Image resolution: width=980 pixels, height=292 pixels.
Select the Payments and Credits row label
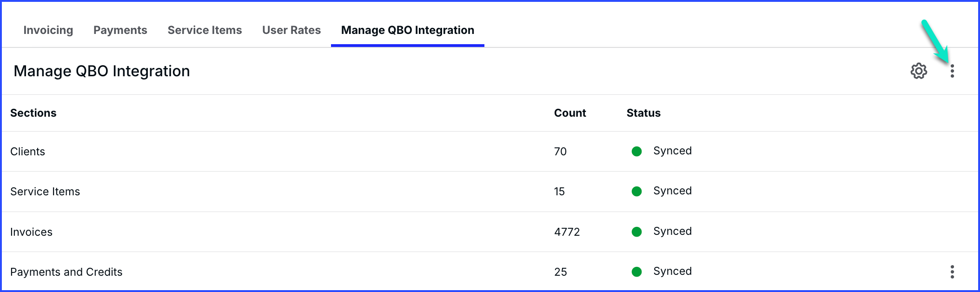pos(66,272)
